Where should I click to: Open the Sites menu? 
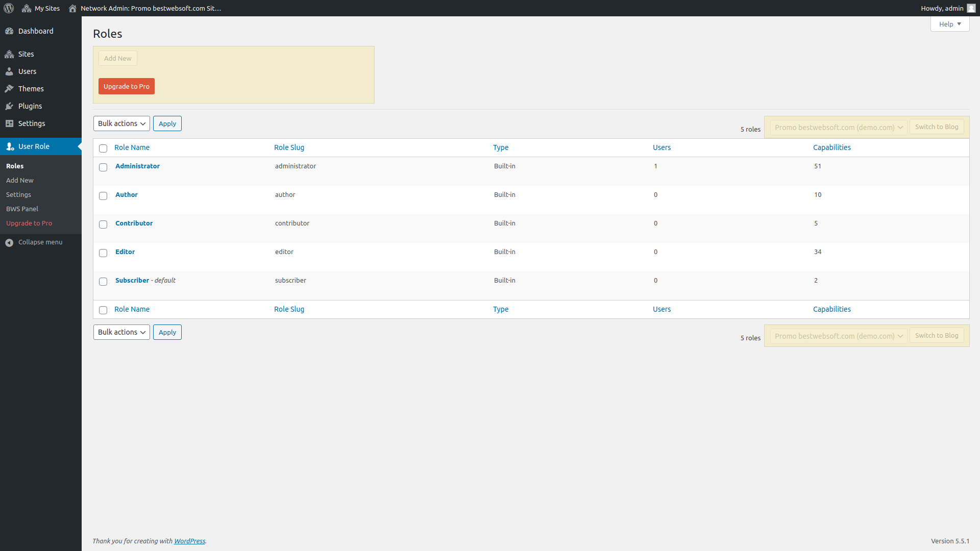coord(41,54)
